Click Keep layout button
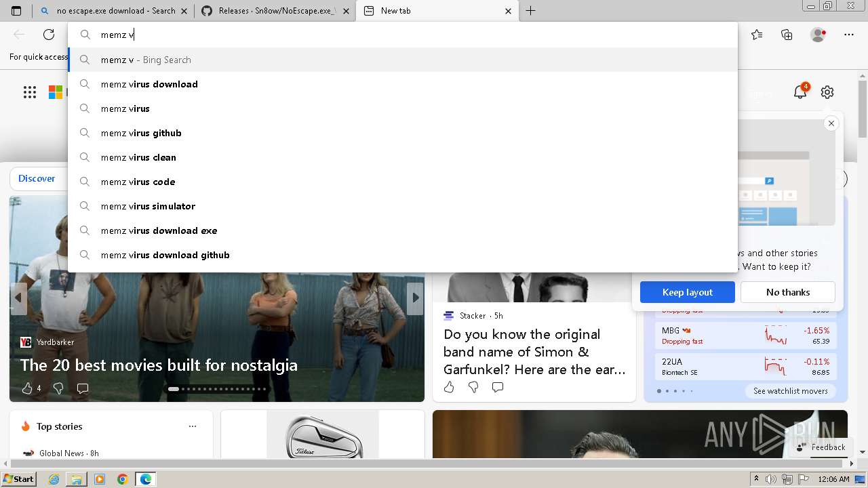This screenshot has height=488, width=868. pyautogui.click(x=688, y=292)
